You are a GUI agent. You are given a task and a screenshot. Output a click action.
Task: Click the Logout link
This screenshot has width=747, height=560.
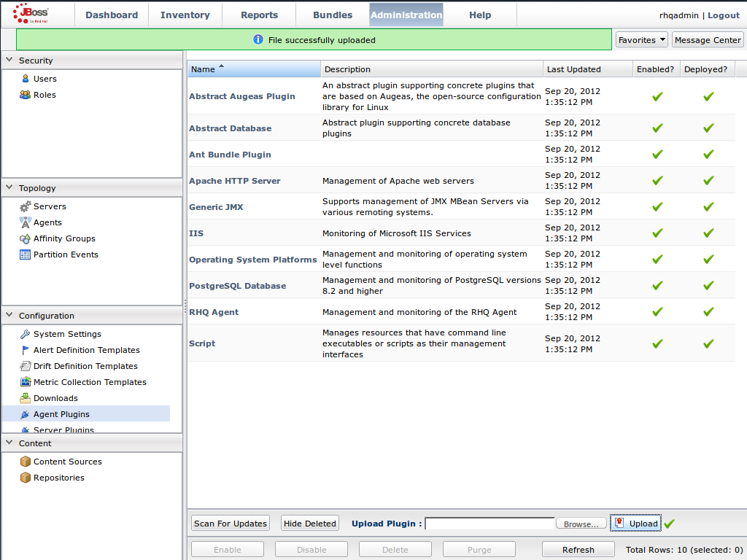724,15
